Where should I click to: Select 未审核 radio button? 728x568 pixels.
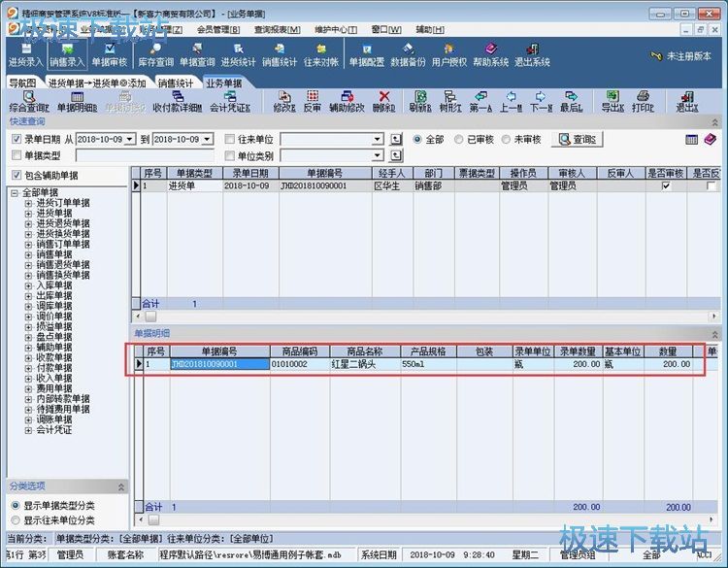[506, 139]
